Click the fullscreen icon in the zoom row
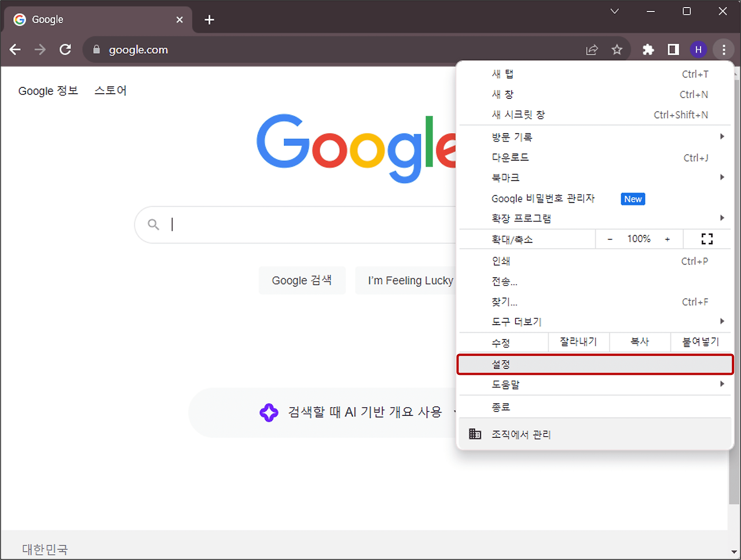 click(x=707, y=239)
